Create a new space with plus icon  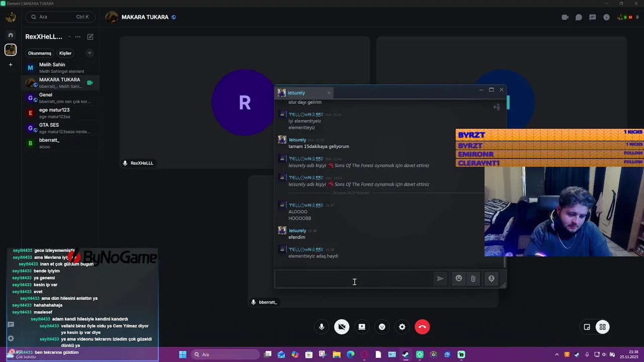coord(11,64)
